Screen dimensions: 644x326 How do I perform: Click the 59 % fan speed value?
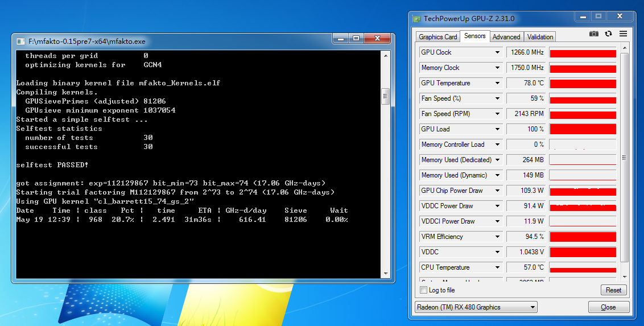526,98
